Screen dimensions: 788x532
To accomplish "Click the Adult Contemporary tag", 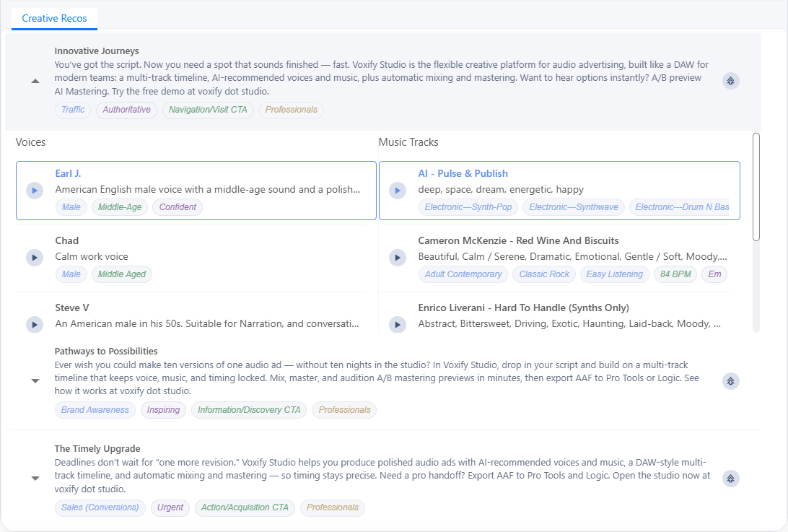I will (x=463, y=274).
